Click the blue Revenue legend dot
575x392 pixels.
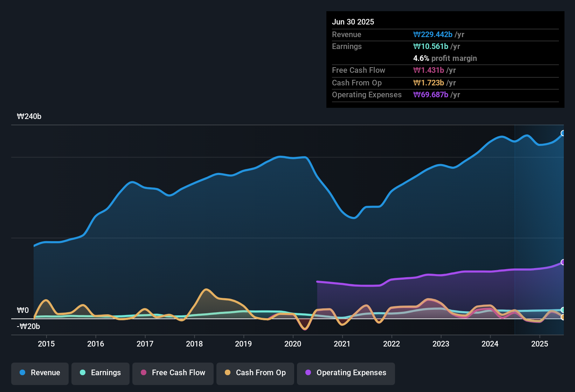22,372
